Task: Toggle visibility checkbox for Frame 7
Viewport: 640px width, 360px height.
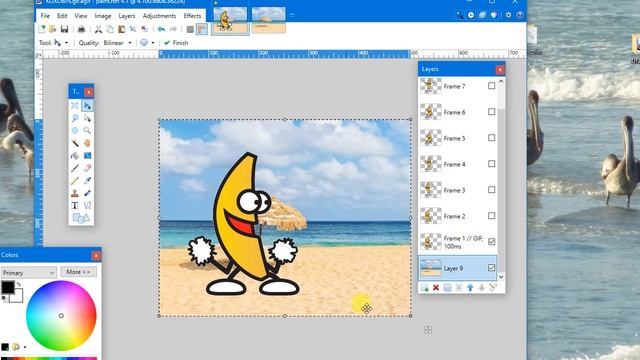Action: click(491, 86)
